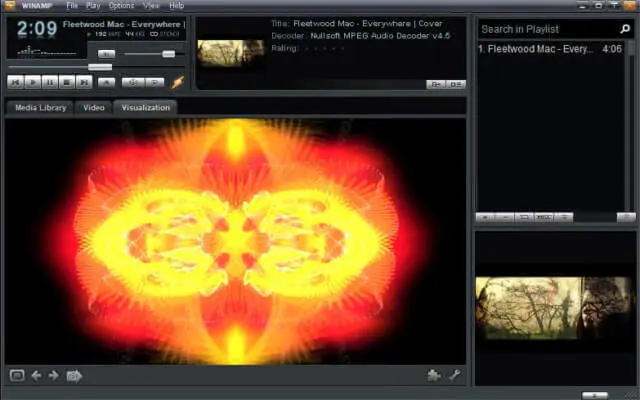Open the Help menu

point(176,5)
